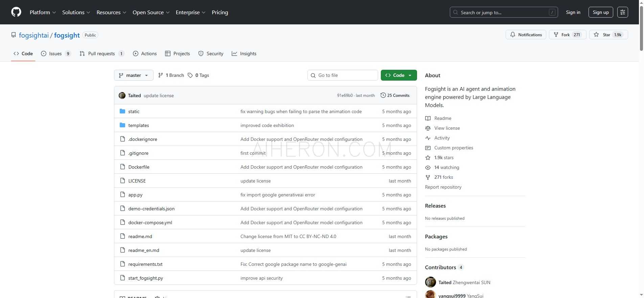Expand the green Code dropdown button

(x=398, y=75)
